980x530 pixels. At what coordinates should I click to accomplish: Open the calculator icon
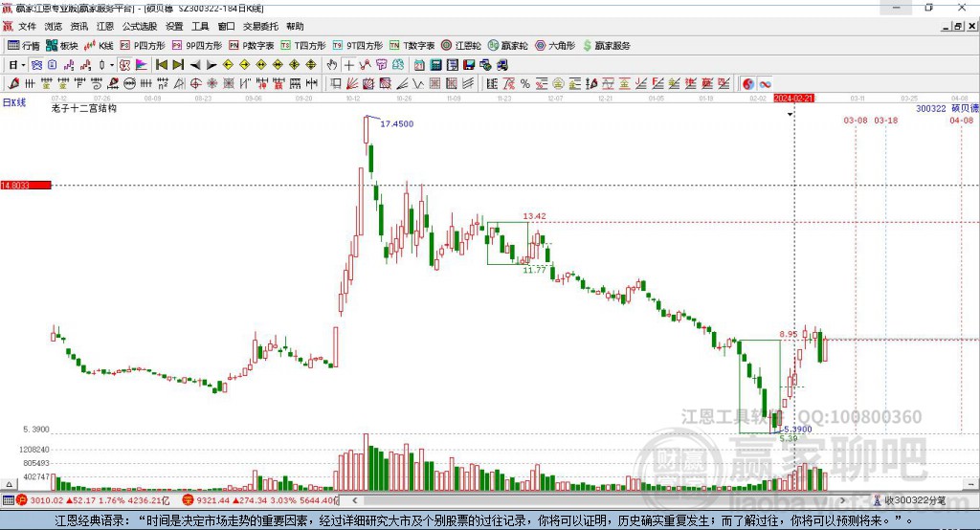pyautogui.click(x=435, y=65)
